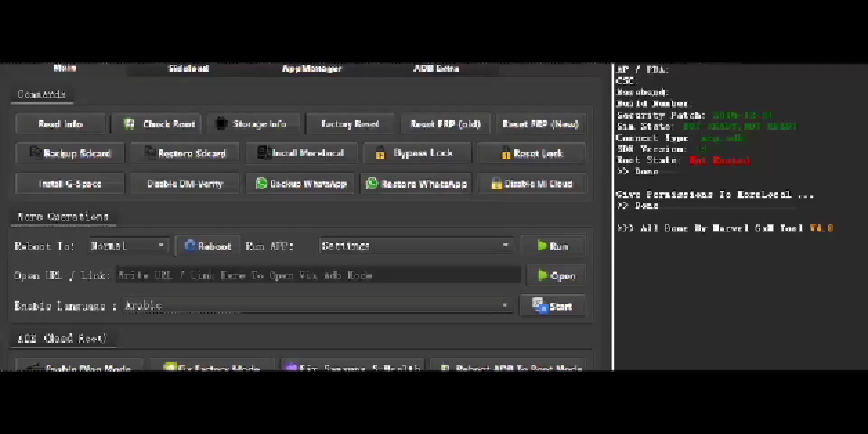Click the Factory Reset button
Screen dimensions: 868x434
point(350,123)
